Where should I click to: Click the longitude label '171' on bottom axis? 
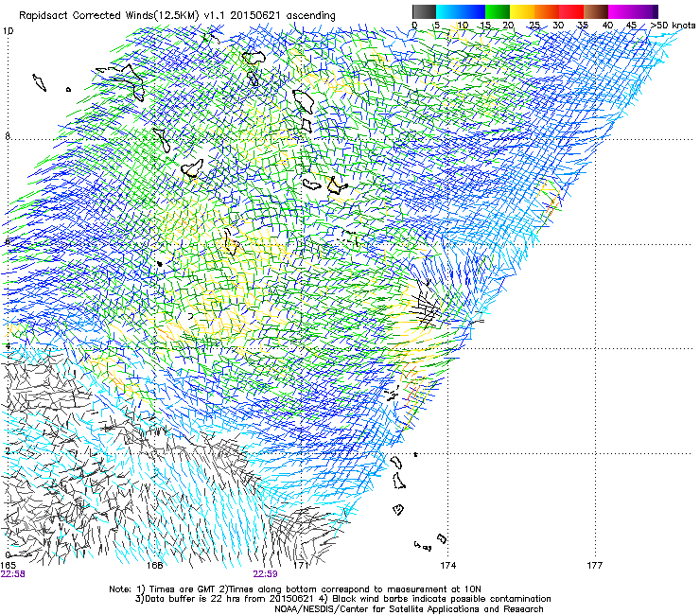click(302, 565)
